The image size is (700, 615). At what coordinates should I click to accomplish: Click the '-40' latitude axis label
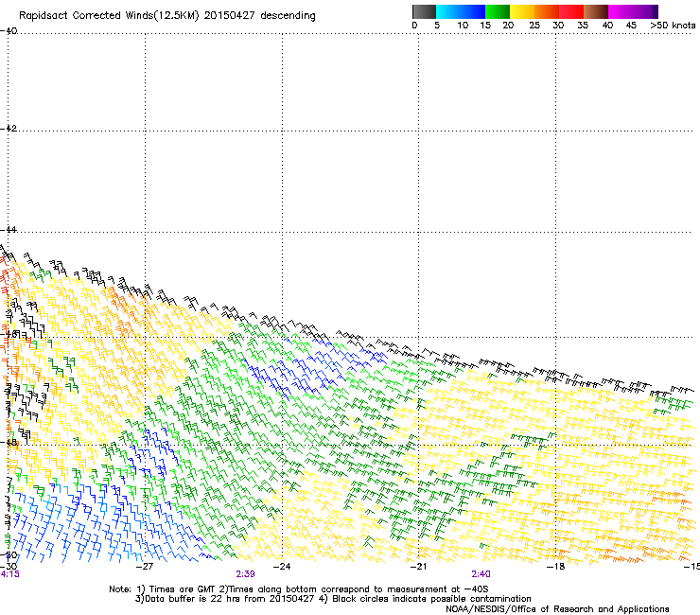pos(9,31)
